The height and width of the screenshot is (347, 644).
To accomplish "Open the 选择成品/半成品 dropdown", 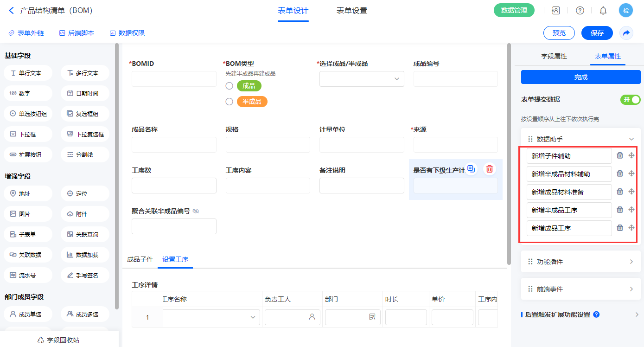I will click(362, 79).
